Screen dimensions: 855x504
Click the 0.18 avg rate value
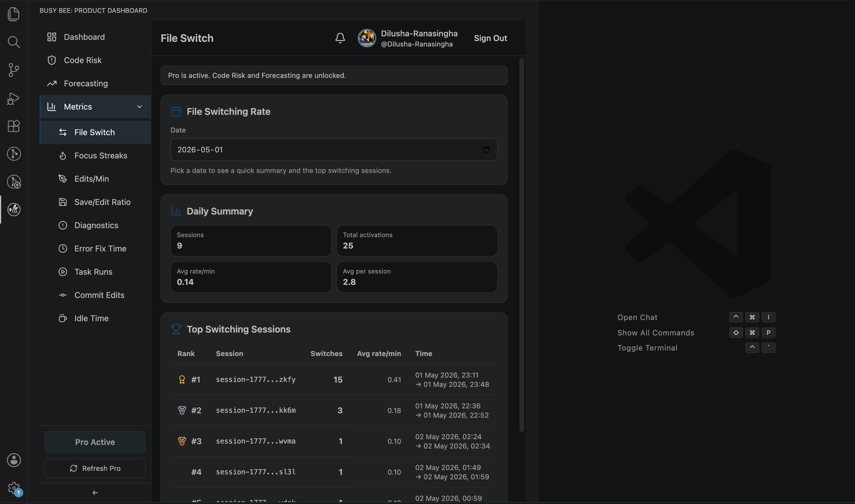point(394,410)
